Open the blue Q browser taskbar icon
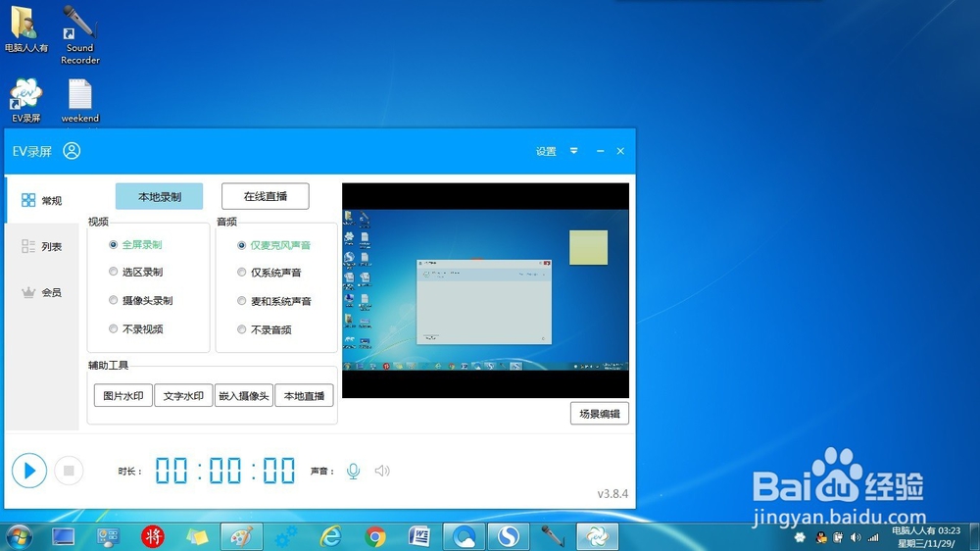This screenshot has width=980, height=551. pyautogui.click(x=465, y=536)
